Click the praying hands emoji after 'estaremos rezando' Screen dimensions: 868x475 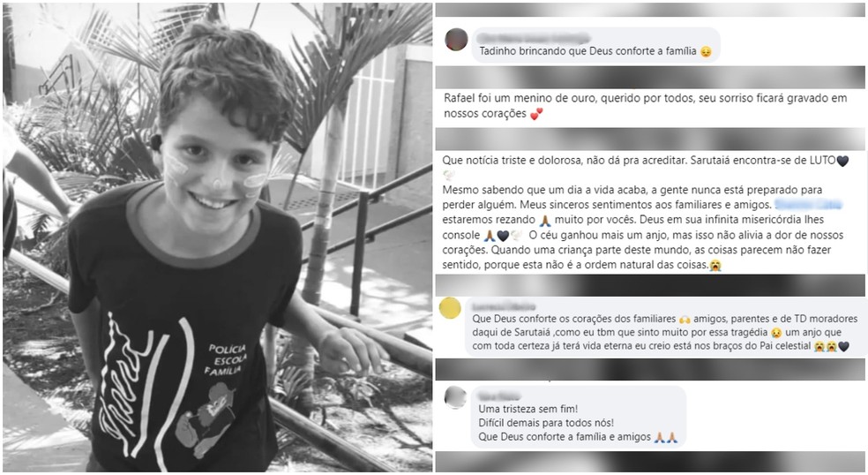(x=545, y=220)
